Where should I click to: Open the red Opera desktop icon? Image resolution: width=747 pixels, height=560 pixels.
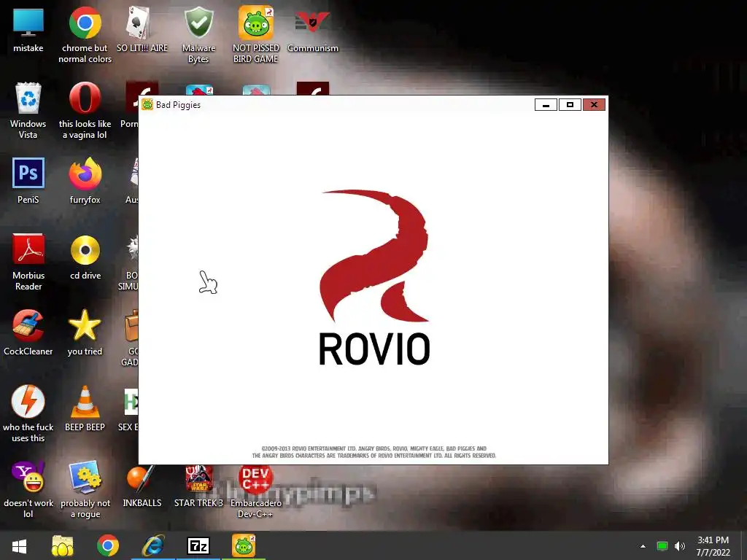pos(85,98)
